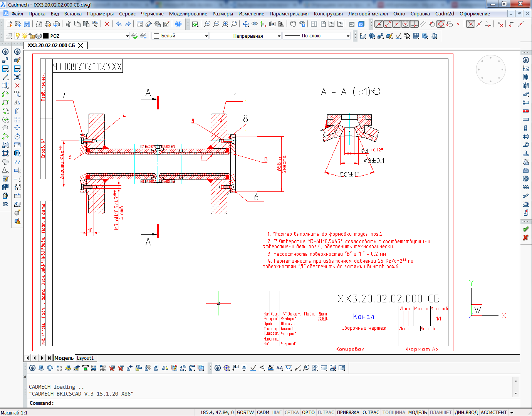Viewport: 532px width, 416px height.
Task: Toggle СЕТКА grid in status bar
Action: tap(292, 412)
